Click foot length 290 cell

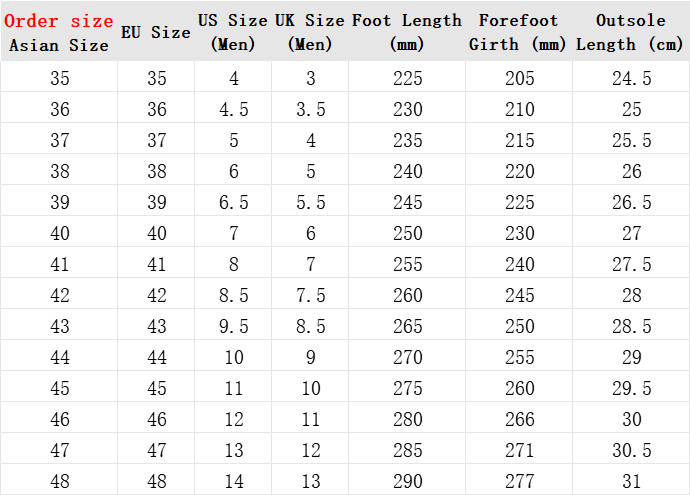tap(408, 481)
